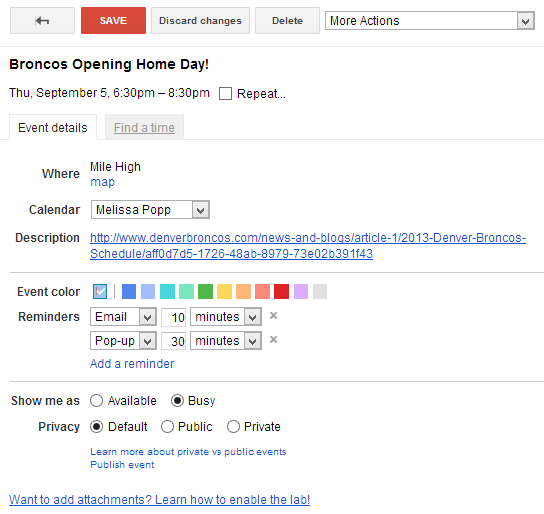Click Discard changes button

click(x=200, y=21)
